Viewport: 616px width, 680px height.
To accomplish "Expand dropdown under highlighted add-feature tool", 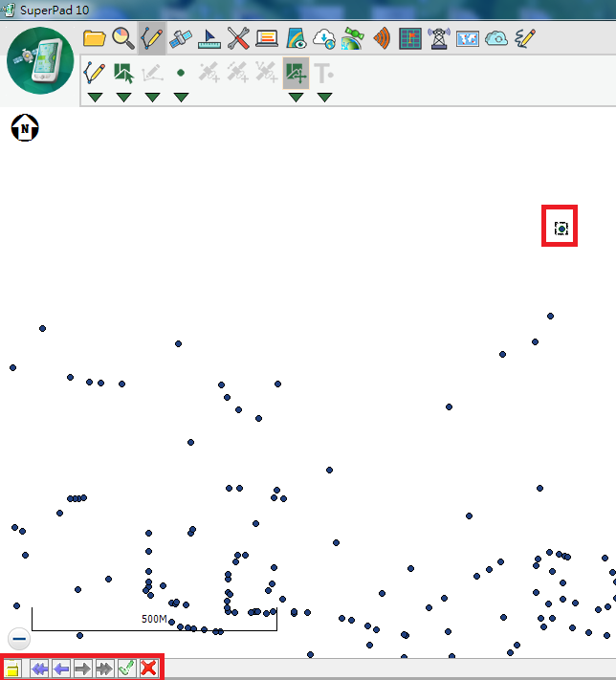I will 296,98.
